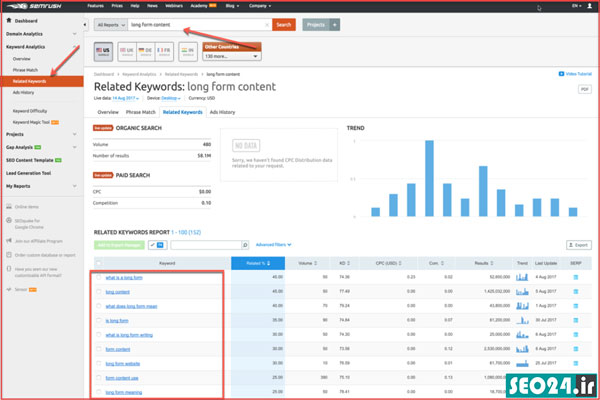This screenshot has width=600, height=400.
Task: Expand Advanced filters
Action: (x=273, y=245)
